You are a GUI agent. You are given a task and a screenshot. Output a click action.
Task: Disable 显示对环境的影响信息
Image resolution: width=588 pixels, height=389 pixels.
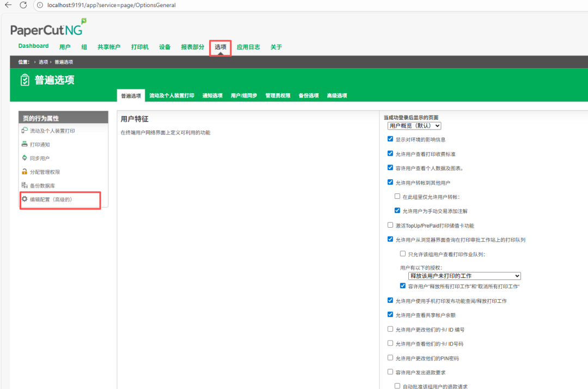pyautogui.click(x=390, y=138)
